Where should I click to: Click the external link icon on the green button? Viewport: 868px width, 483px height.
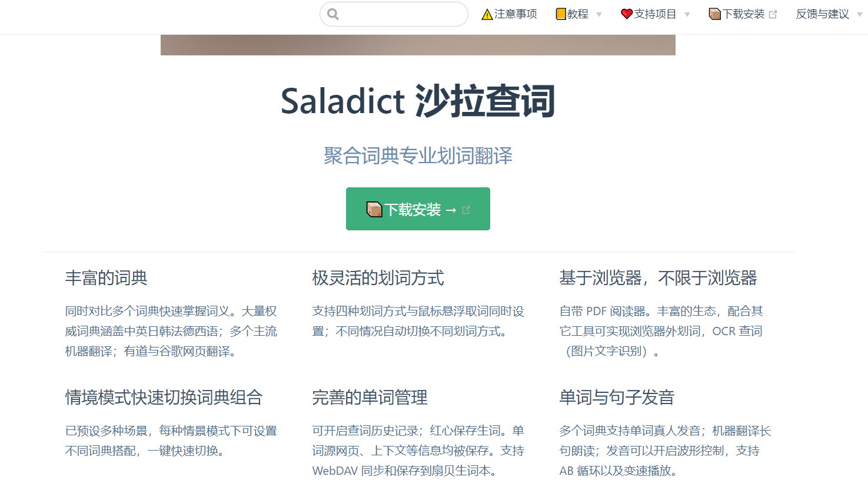466,210
